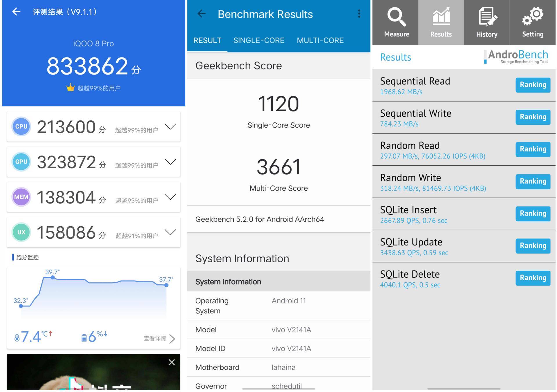
Task: Tap the SQLite Delete 4040.1 QPS value
Action: (x=410, y=285)
